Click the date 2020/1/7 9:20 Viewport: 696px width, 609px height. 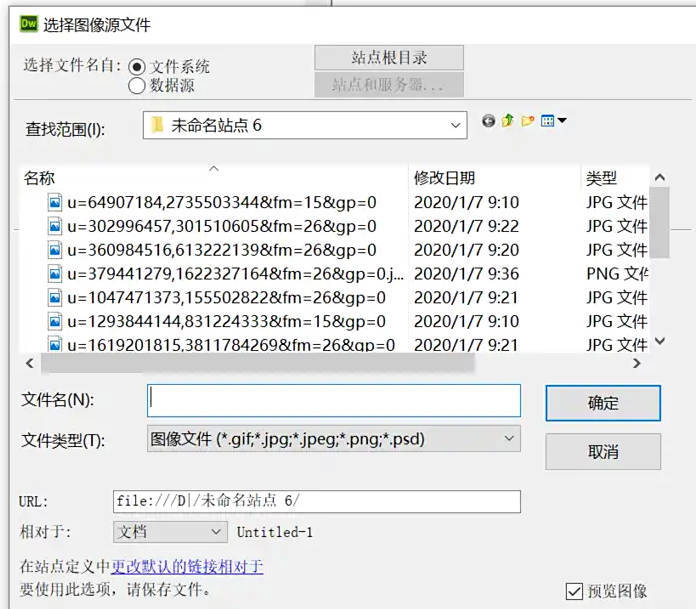[x=466, y=250]
